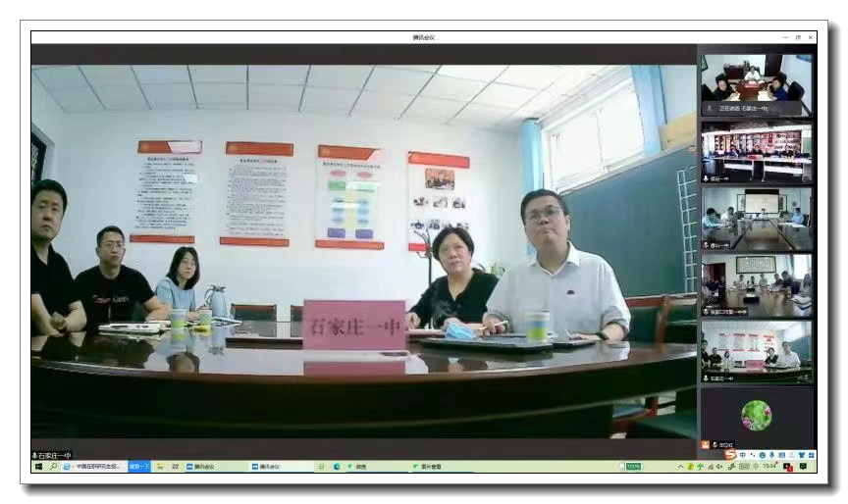Click the Sogou toolbar microphone icon
This screenshot has width=848, height=504.
coord(771,455)
